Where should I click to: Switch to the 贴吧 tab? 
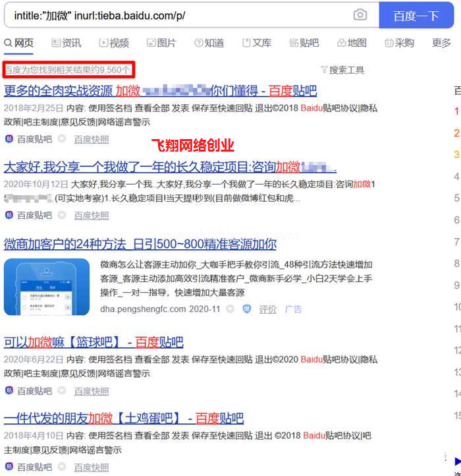point(304,43)
